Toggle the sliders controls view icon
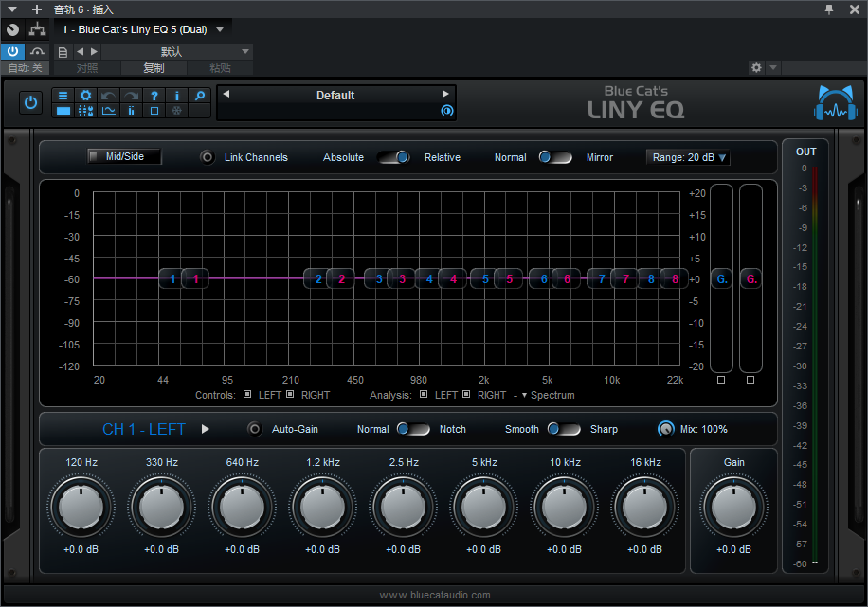The image size is (868, 607). tap(86, 111)
